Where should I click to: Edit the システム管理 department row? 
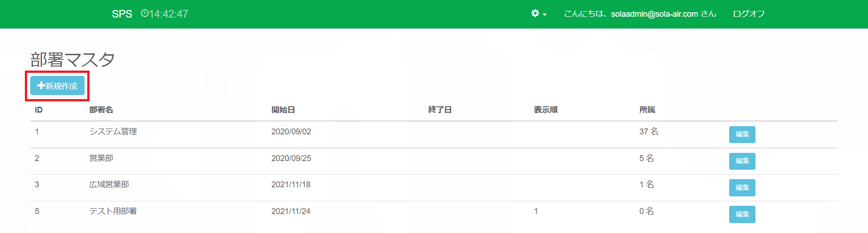point(742,134)
